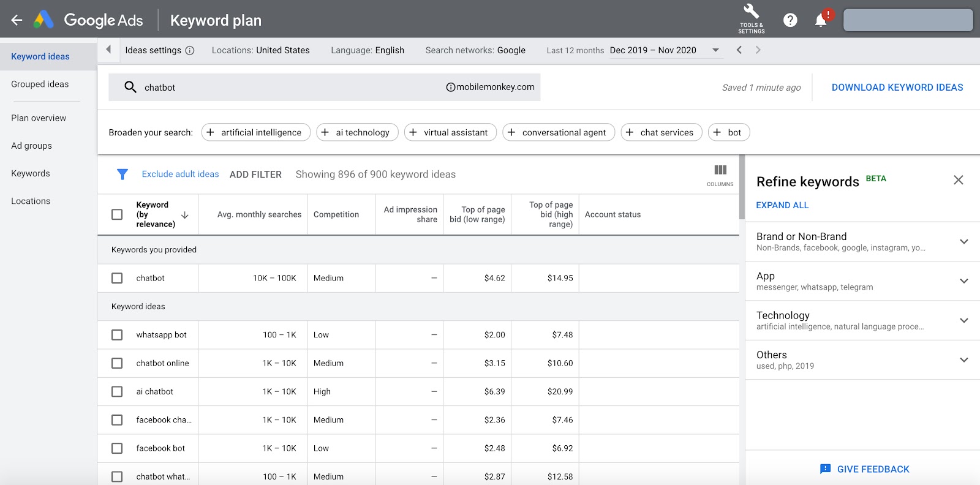This screenshot has width=980, height=485.
Task: Switch to Grouped ideas tab
Action: [40, 85]
